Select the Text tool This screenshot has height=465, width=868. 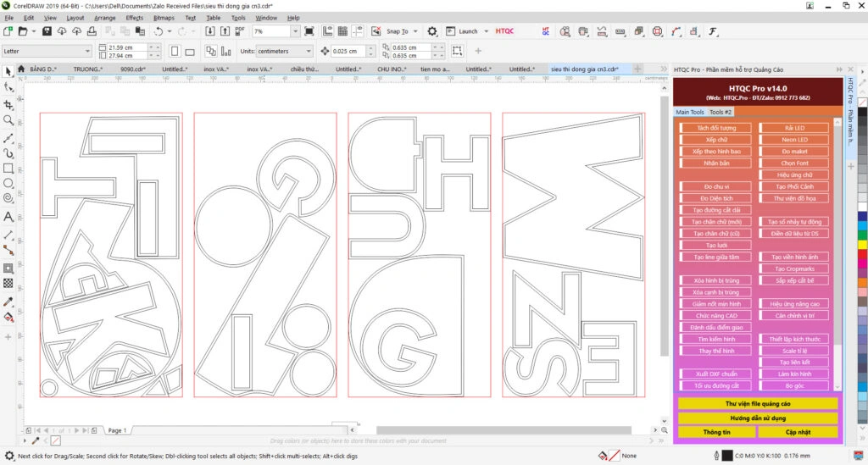point(8,217)
